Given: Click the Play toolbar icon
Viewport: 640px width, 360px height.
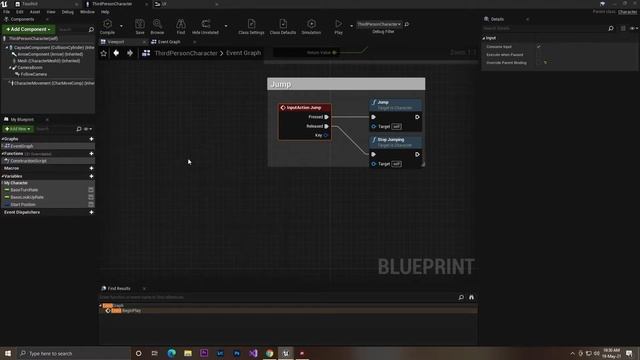Looking at the screenshot, I should click(338, 24).
